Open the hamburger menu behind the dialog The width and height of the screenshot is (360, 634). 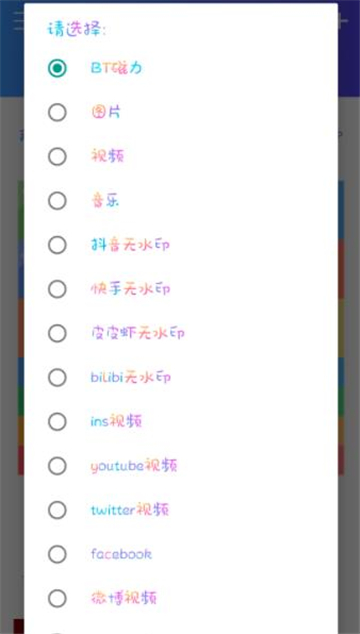18,20
